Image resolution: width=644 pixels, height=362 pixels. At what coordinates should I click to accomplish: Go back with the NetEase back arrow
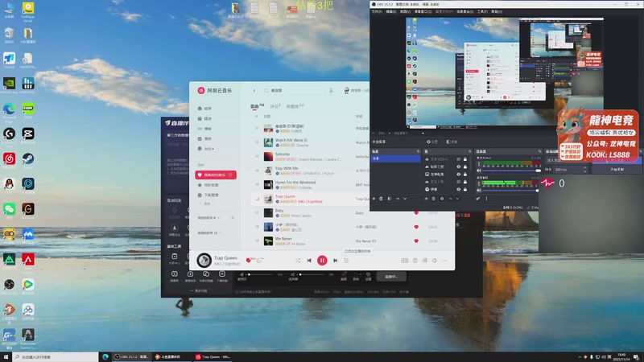pos(254,90)
